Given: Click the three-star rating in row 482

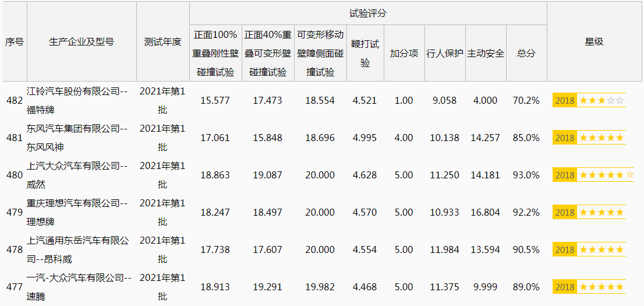Looking at the screenshot, I should coord(601,100).
